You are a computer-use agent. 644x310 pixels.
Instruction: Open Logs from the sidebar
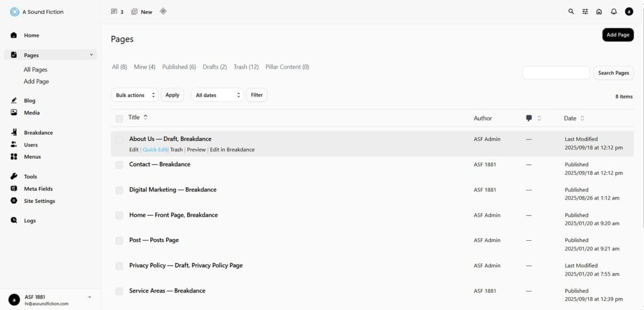click(30, 220)
